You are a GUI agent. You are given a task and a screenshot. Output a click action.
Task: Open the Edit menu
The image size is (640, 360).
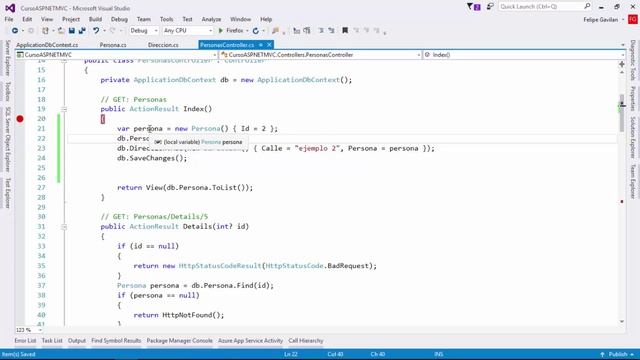coord(27,19)
